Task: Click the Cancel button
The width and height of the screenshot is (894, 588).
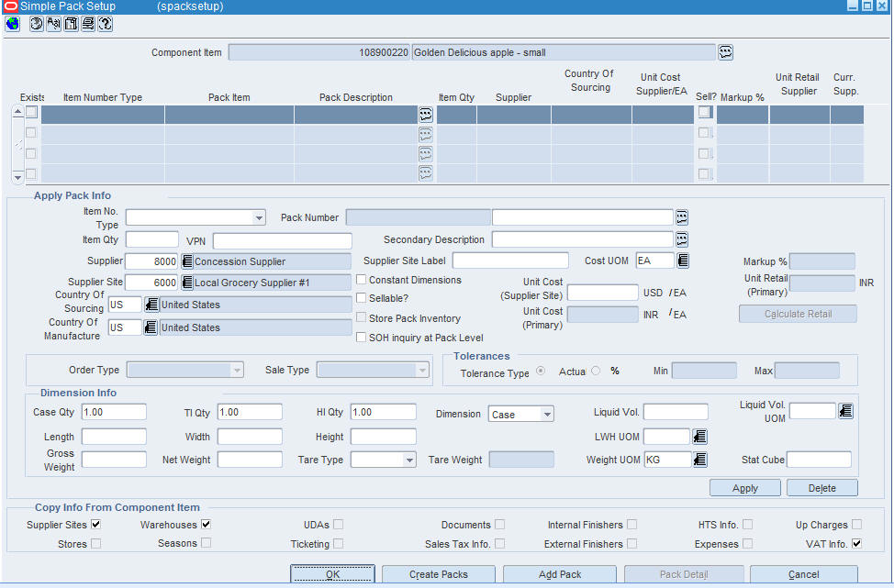Action: coord(803,574)
